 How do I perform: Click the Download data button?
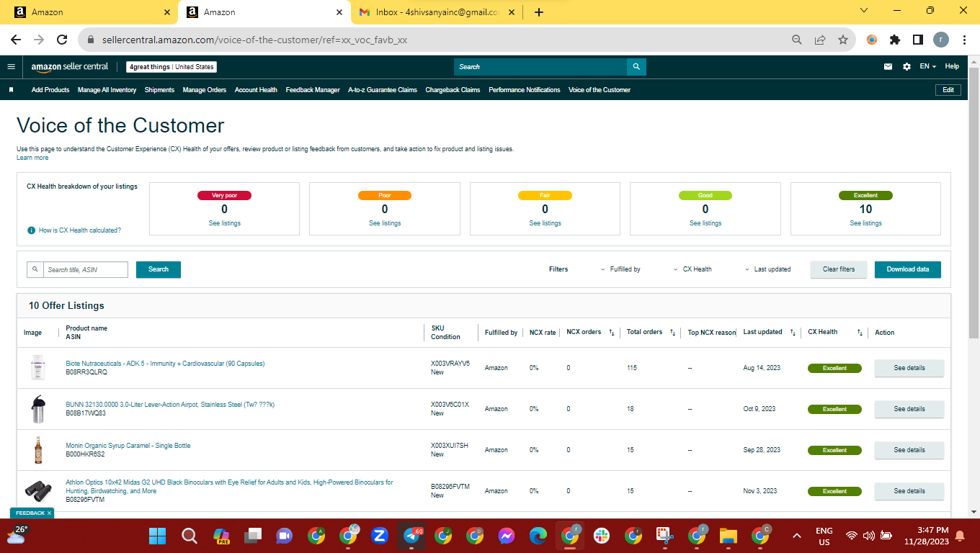[908, 269]
